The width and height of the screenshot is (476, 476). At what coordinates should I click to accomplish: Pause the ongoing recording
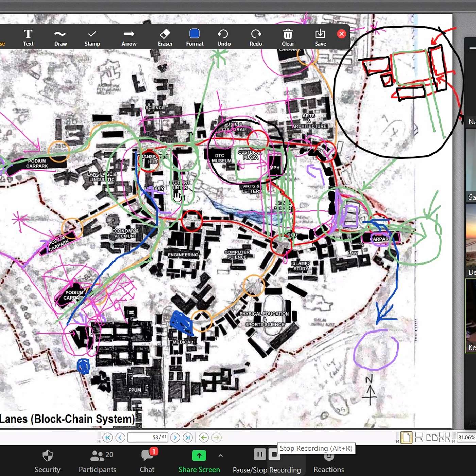[259, 454]
